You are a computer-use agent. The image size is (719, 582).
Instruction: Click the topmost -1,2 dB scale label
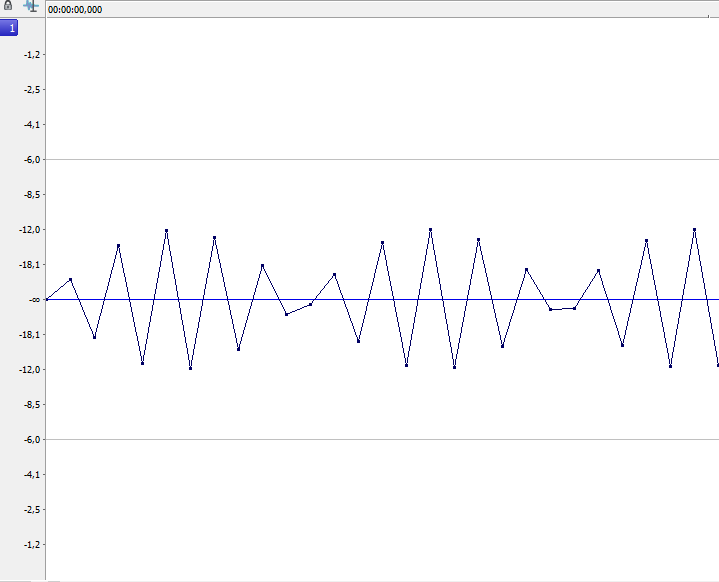tap(32, 55)
